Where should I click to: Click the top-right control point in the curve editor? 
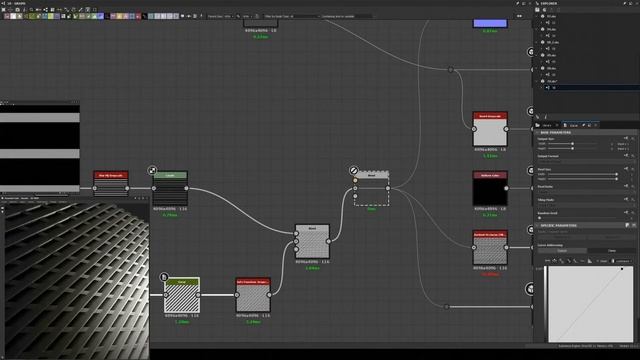pos(622,269)
